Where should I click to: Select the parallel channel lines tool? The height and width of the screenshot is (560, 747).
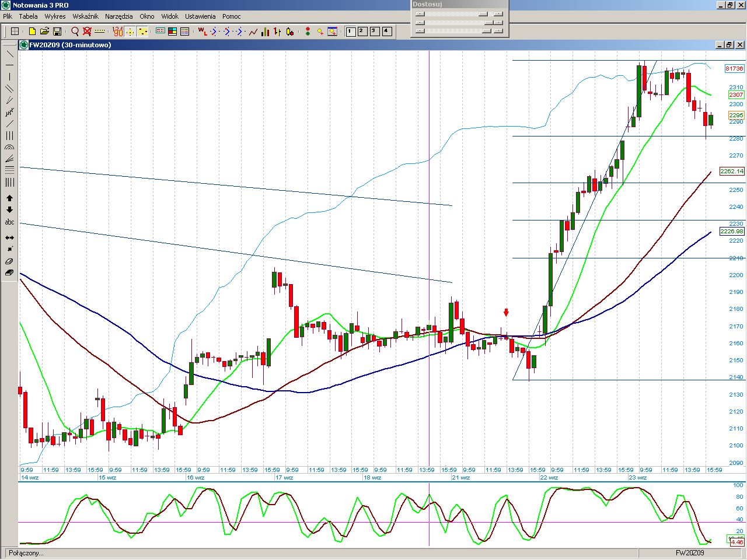pyautogui.click(x=9, y=89)
